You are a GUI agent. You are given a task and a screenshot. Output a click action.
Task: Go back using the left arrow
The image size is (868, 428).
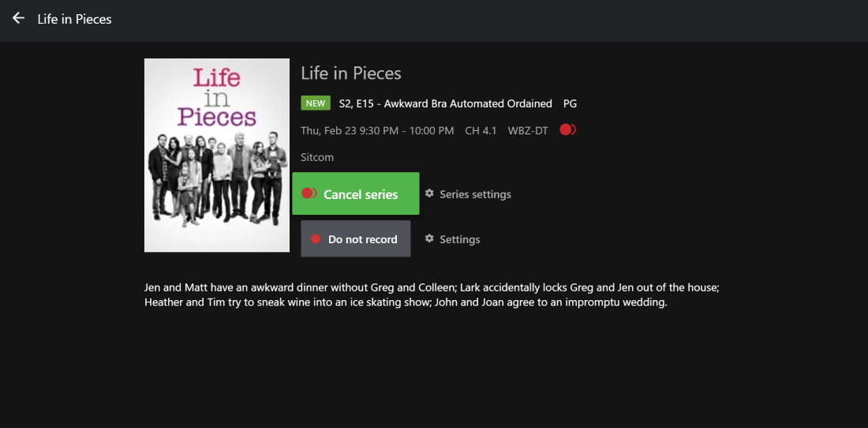point(18,18)
